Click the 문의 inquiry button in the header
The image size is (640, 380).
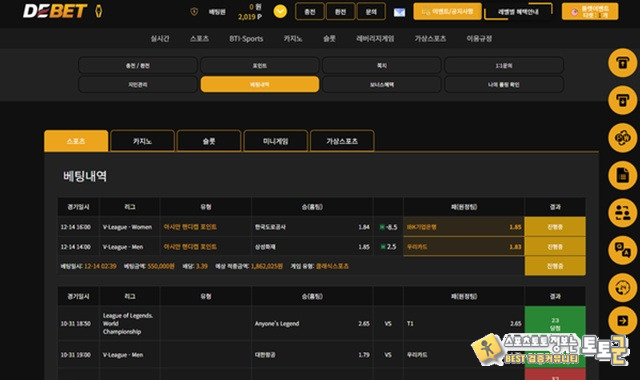click(371, 11)
